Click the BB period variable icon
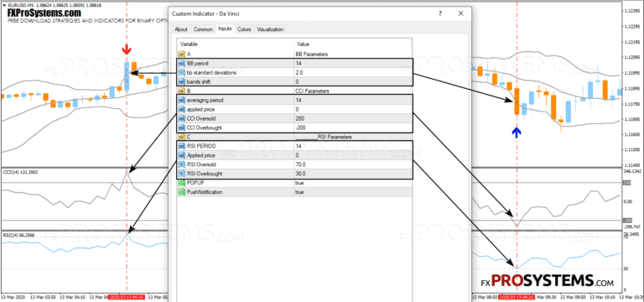 tap(181, 63)
